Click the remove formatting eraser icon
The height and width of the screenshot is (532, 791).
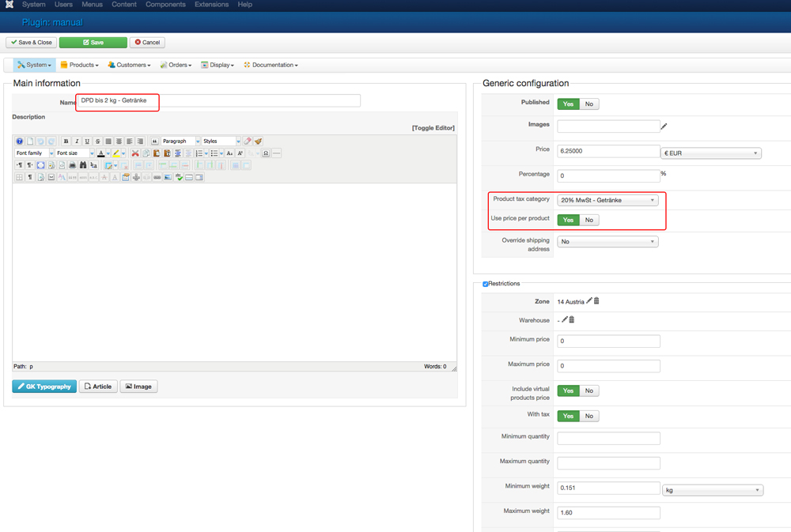pyautogui.click(x=247, y=141)
